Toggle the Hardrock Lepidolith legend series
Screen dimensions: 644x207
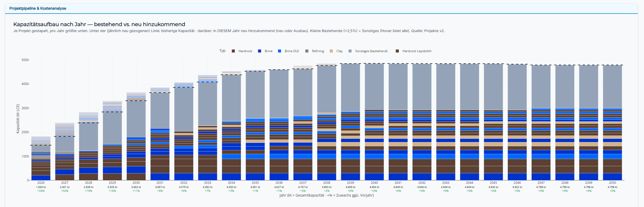click(x=414, y=51)
